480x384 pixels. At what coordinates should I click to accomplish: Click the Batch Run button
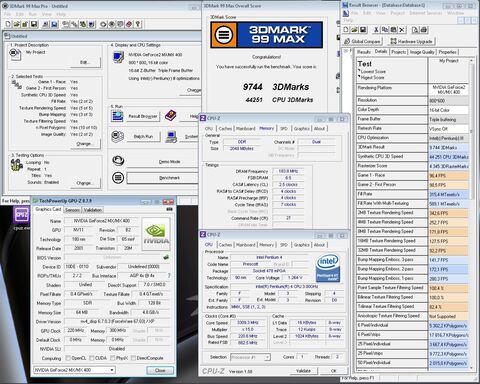(143, 136)
